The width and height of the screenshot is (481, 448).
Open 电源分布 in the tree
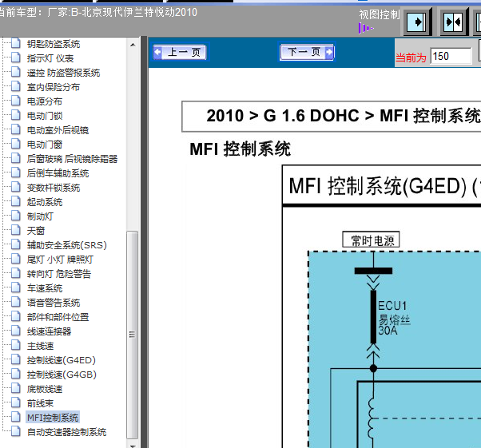pyautogui.click(x=45, y=101)
